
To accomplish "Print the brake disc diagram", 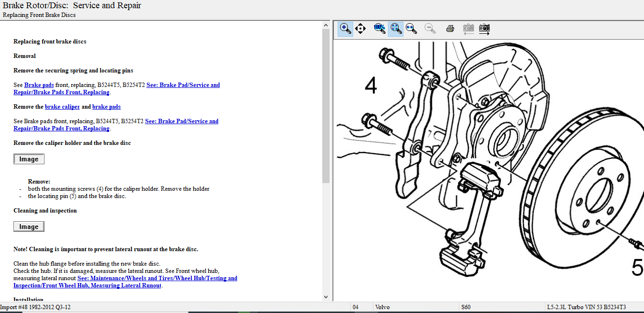I will [x=450, y=28].
